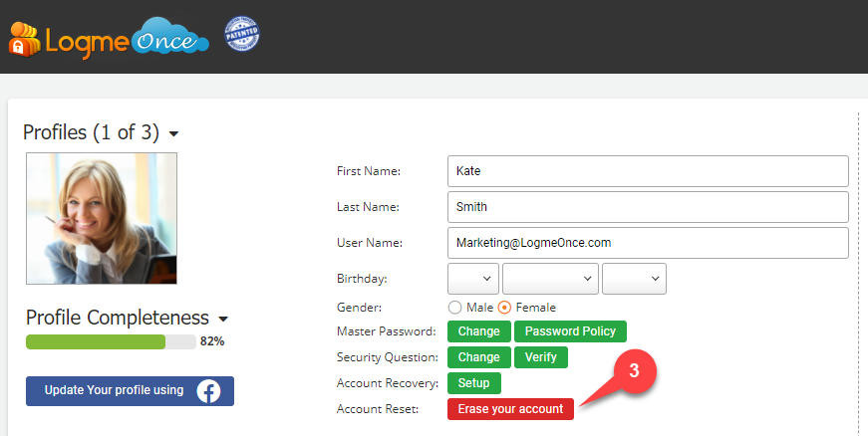Click Change next to Master Password
This screenshot has width=868, height=436.
click(x=478, y=331)
